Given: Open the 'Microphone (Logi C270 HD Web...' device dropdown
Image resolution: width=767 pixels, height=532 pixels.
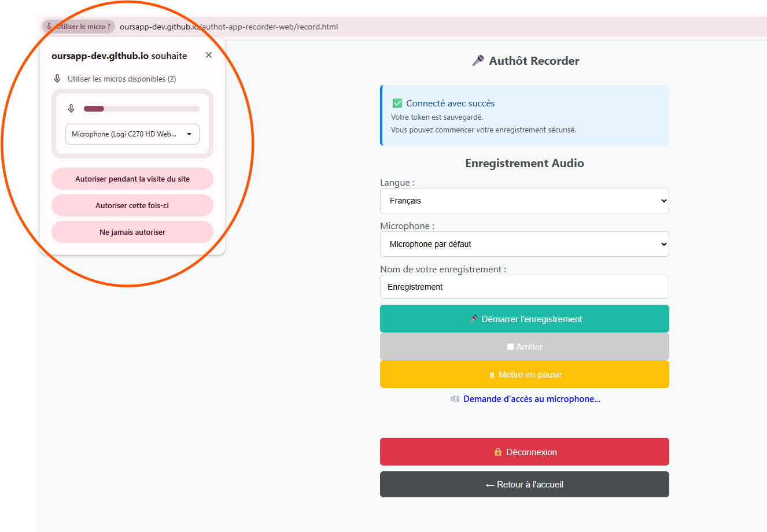Looking at the screenshot, I should [132, 134].
